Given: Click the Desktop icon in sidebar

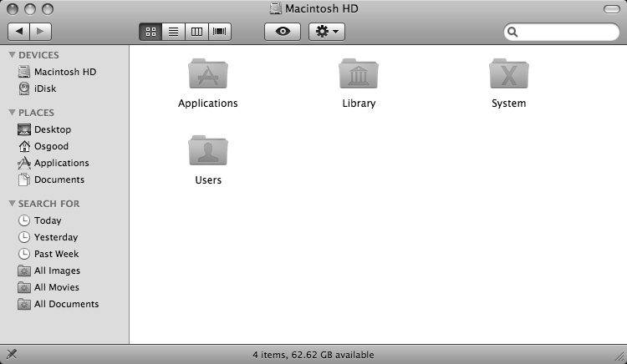Looking at the screenshot, I should click(24, 129).
